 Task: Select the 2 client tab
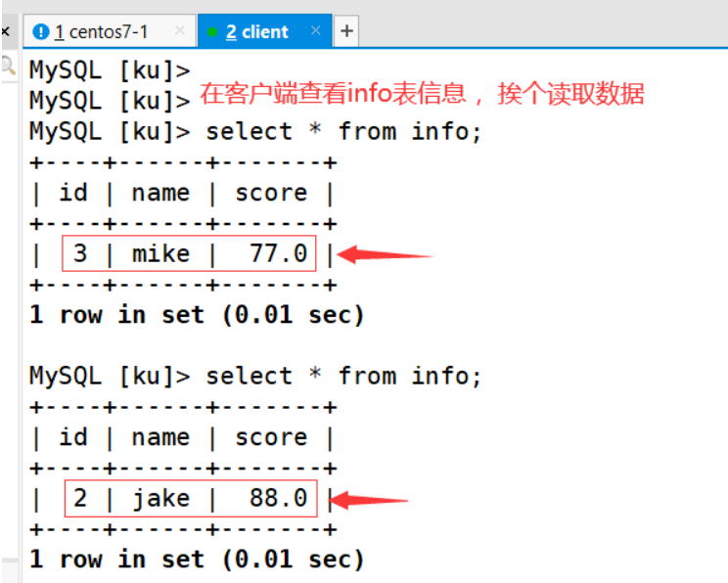tap(264, 31)
